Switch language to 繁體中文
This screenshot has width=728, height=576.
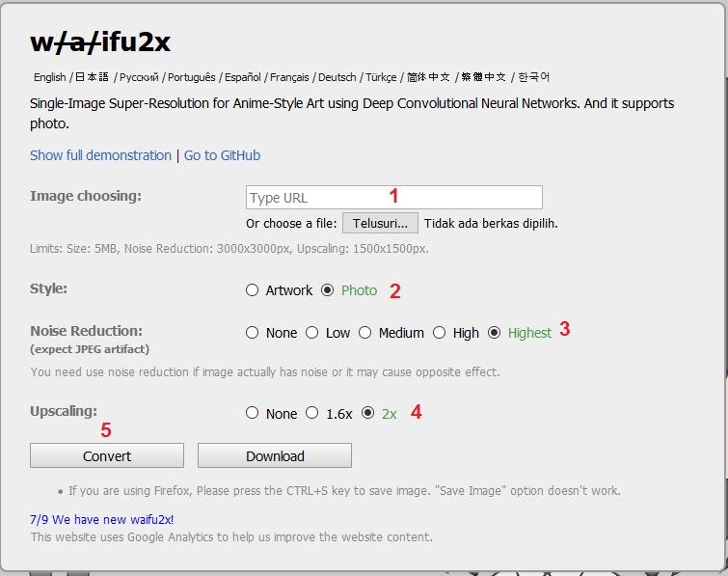(x=483, y=77)
